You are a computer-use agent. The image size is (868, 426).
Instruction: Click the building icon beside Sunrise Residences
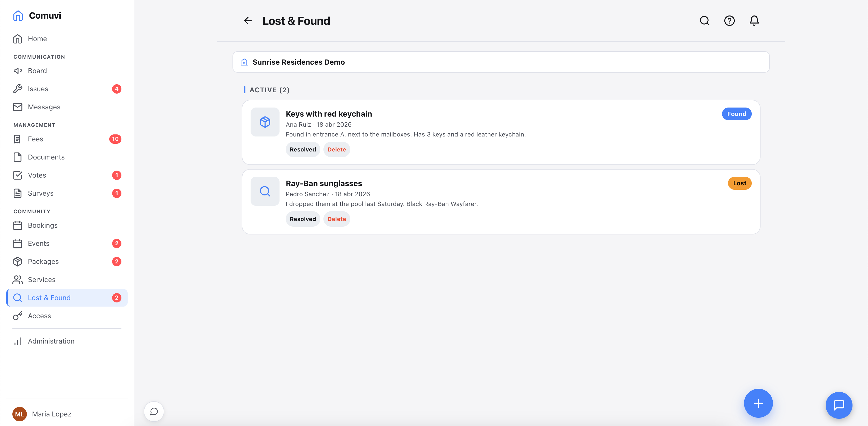click(x=244, y=62)
